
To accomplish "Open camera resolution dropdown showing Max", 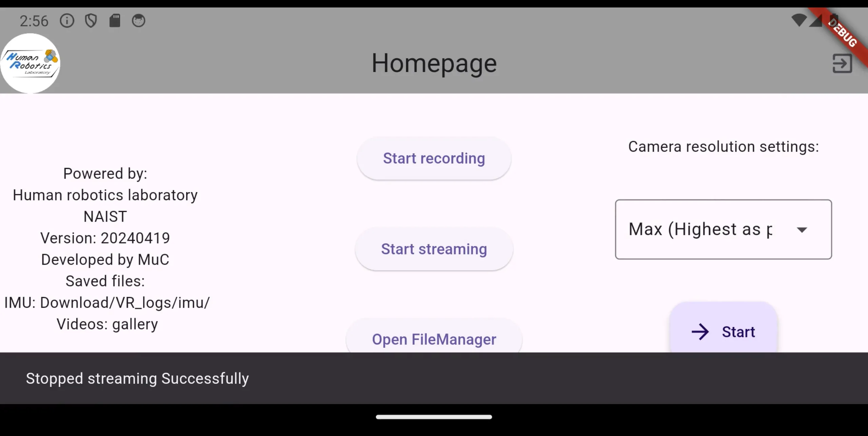I will [723, 229].
